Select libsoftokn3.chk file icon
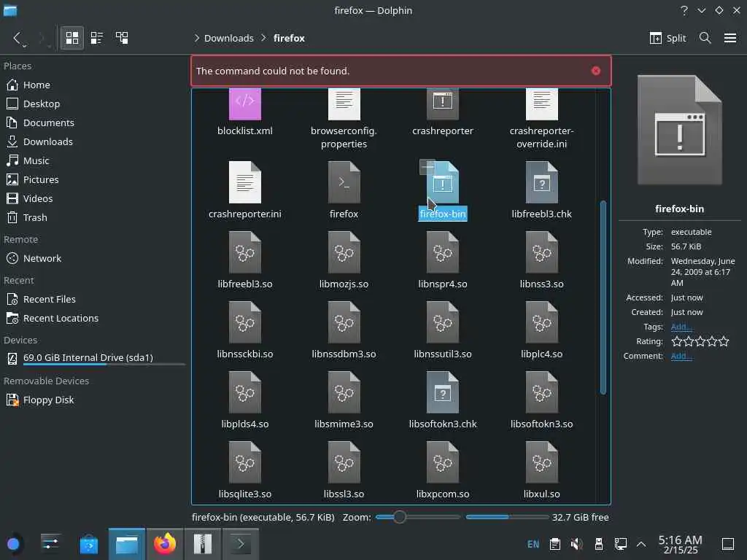This screenshot has height=560, width=747. [443, 392]
